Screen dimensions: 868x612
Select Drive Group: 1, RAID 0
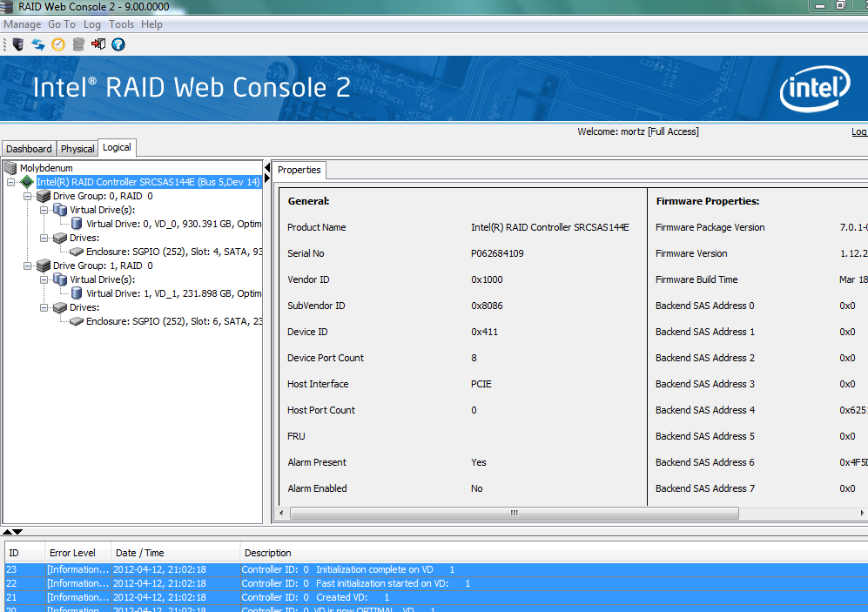tap(103, 266)
